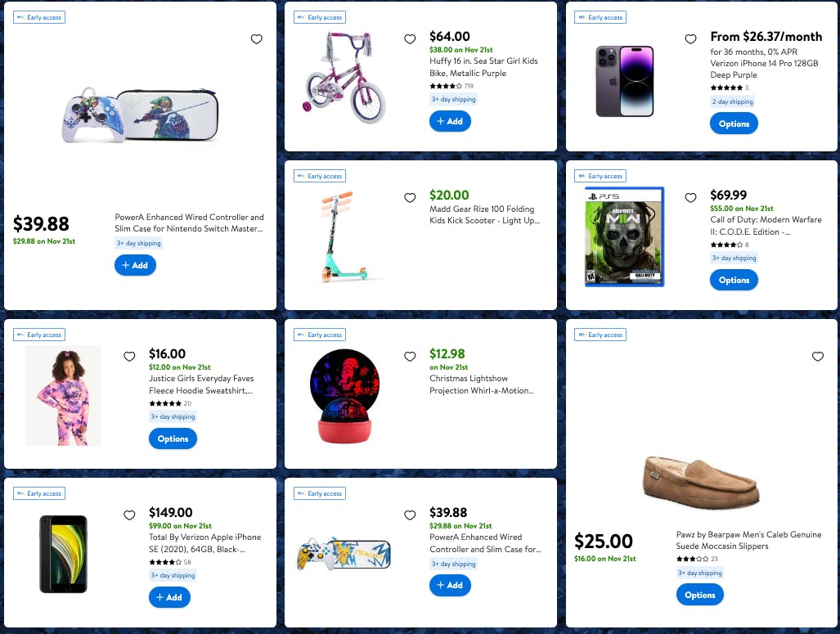Save iPhone SE 2020 via heart icon
This screenshot has height=634, width=840.
tap(129, 515)
